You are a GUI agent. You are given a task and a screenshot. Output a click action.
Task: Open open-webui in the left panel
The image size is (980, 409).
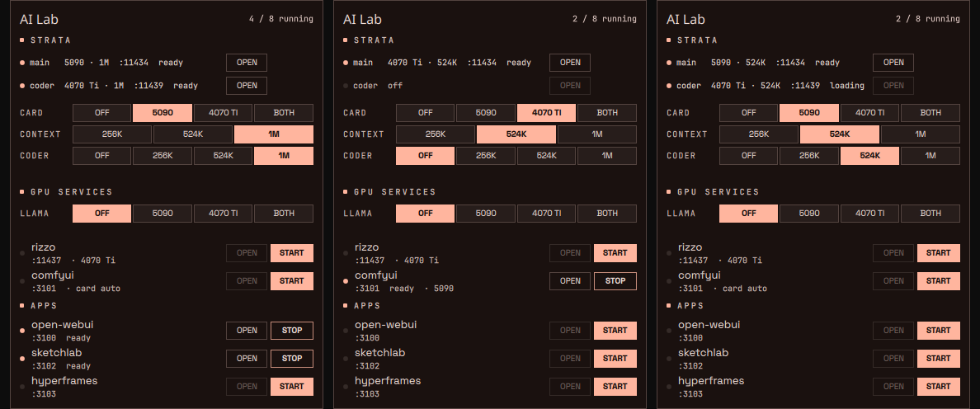[x=247, y=331]
